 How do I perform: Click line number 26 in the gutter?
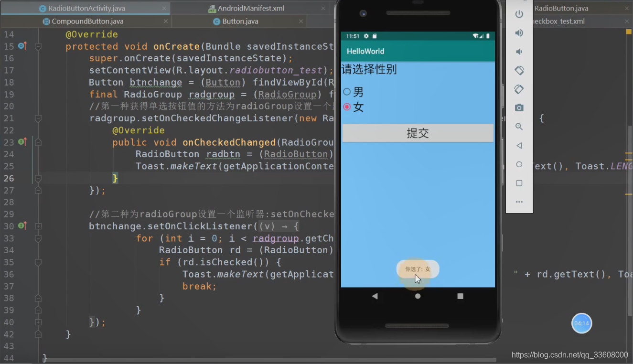coord(9,178)
